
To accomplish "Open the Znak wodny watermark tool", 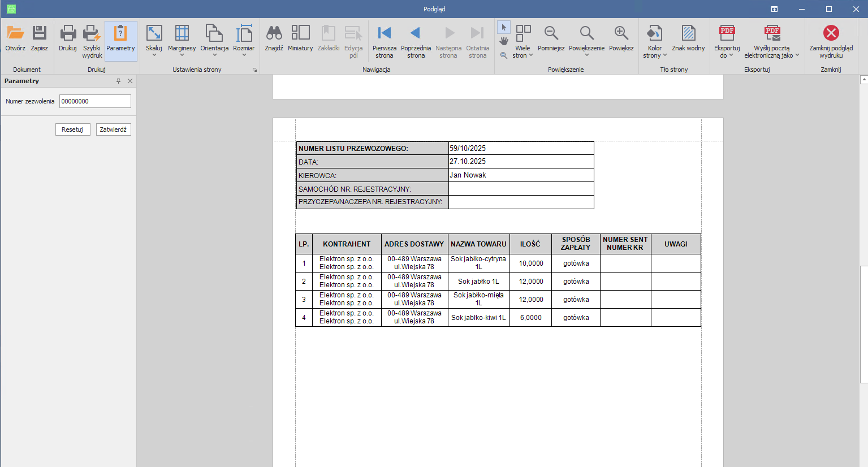I will coord(688,34).
